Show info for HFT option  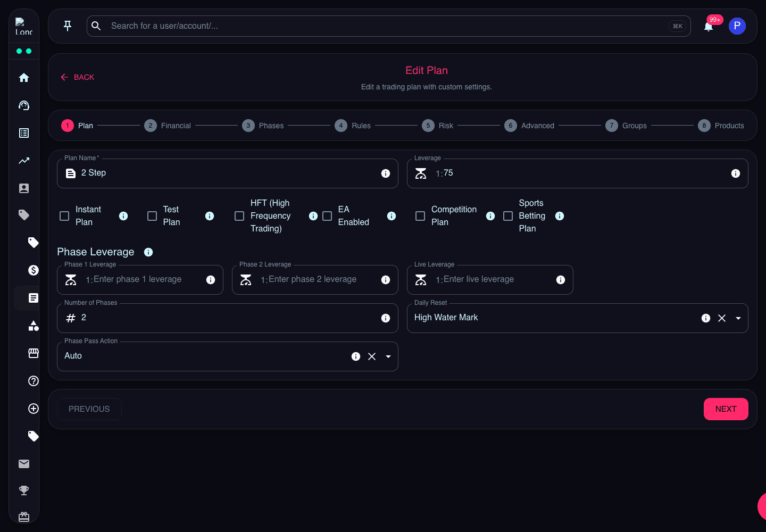[313, 216]
